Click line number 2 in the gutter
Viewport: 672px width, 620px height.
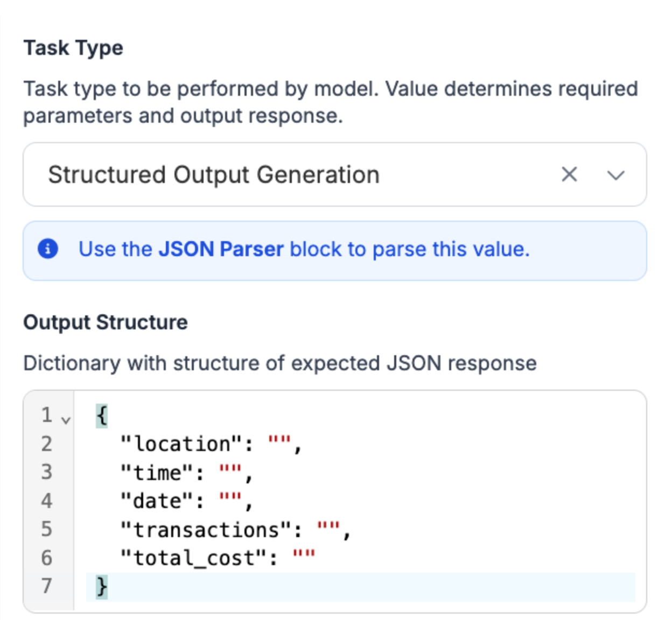47,444
